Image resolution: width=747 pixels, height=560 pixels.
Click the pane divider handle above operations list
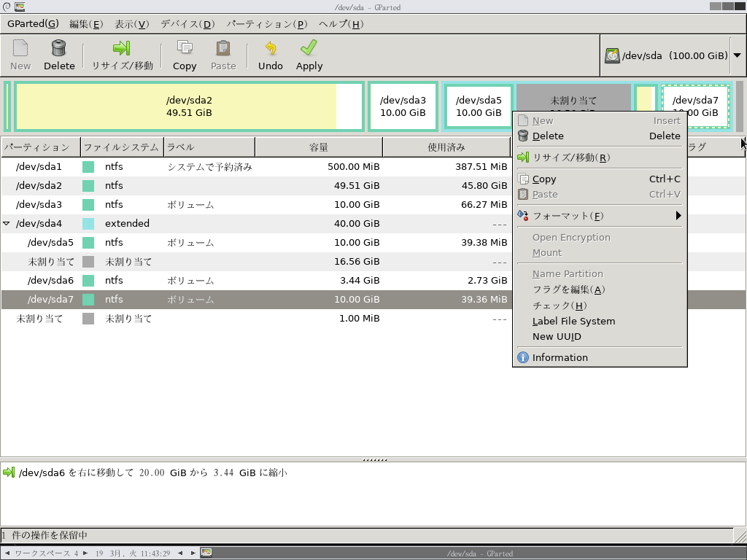point(374,460)
